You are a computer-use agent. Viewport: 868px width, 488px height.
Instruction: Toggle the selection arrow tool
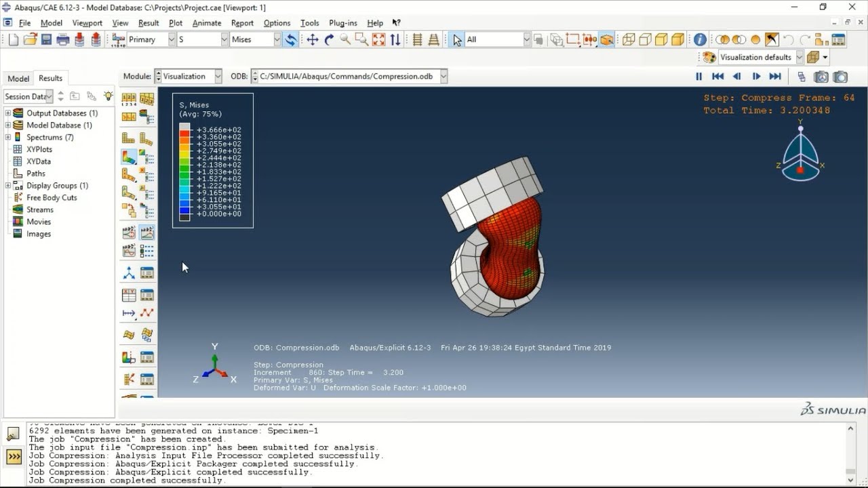pyautogui.click(x=457, y=39)
